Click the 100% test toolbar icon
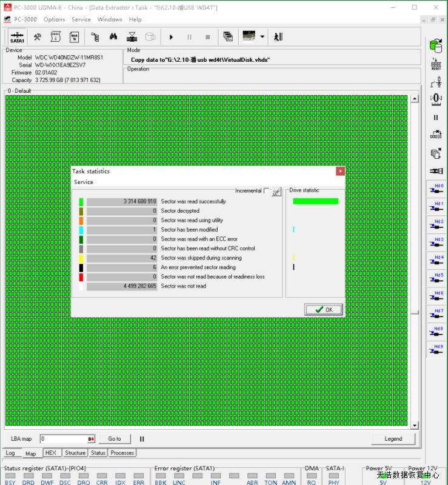Screen dimensions: 448x485 tap(74, 36)
